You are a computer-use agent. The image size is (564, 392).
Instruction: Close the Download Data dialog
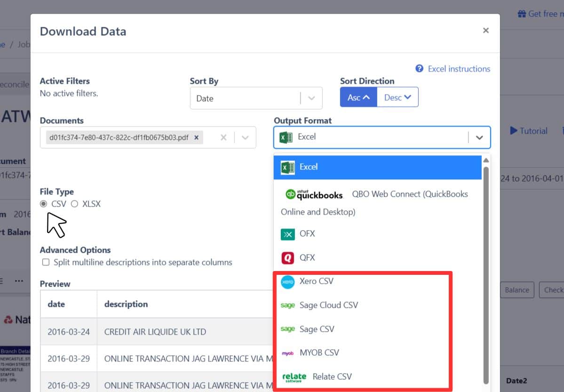click(x=485, y=31)
